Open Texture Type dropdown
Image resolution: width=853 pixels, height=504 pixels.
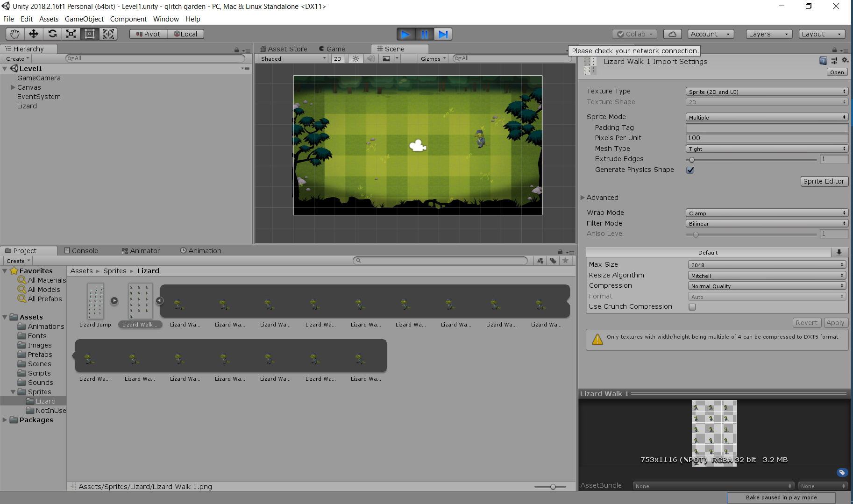767,92
